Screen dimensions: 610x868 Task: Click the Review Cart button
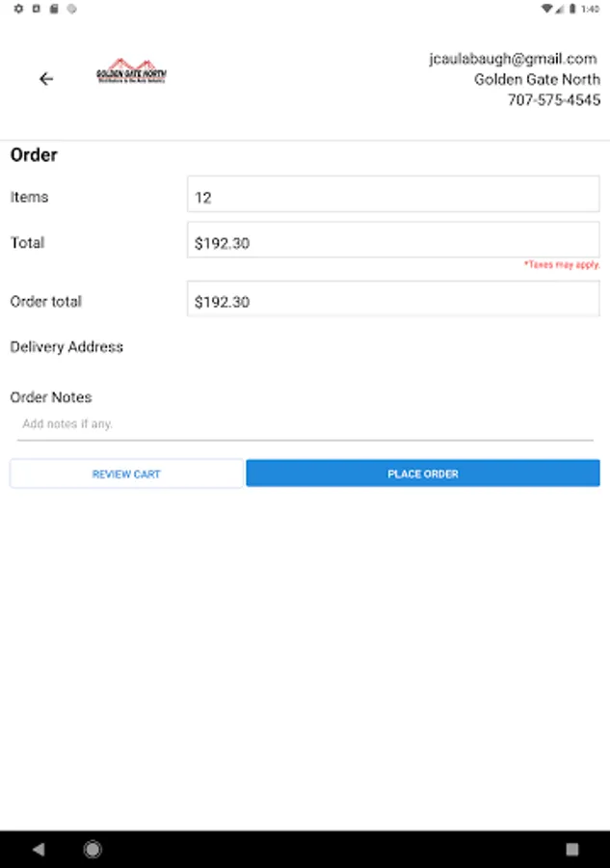coord(126,474)
